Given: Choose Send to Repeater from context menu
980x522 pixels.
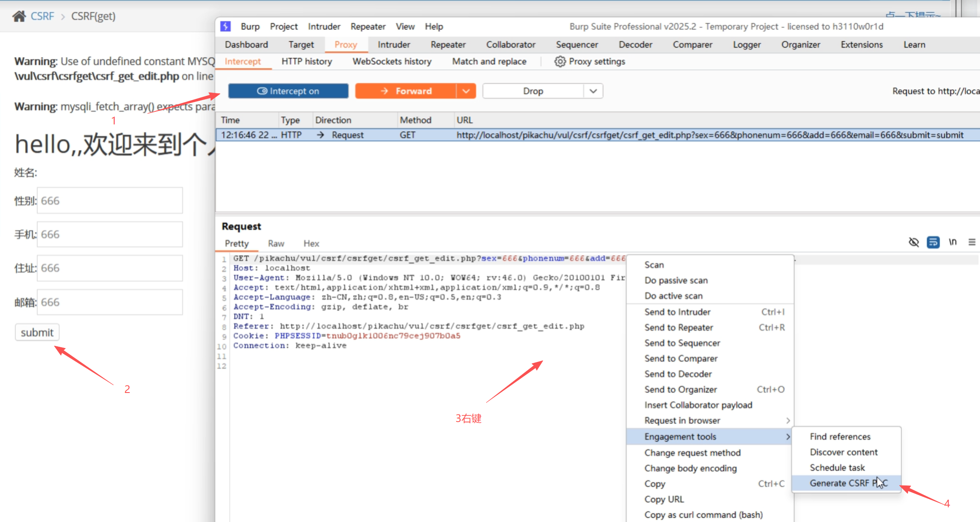Looking at the screenshot, I should (x=679, y=327).
